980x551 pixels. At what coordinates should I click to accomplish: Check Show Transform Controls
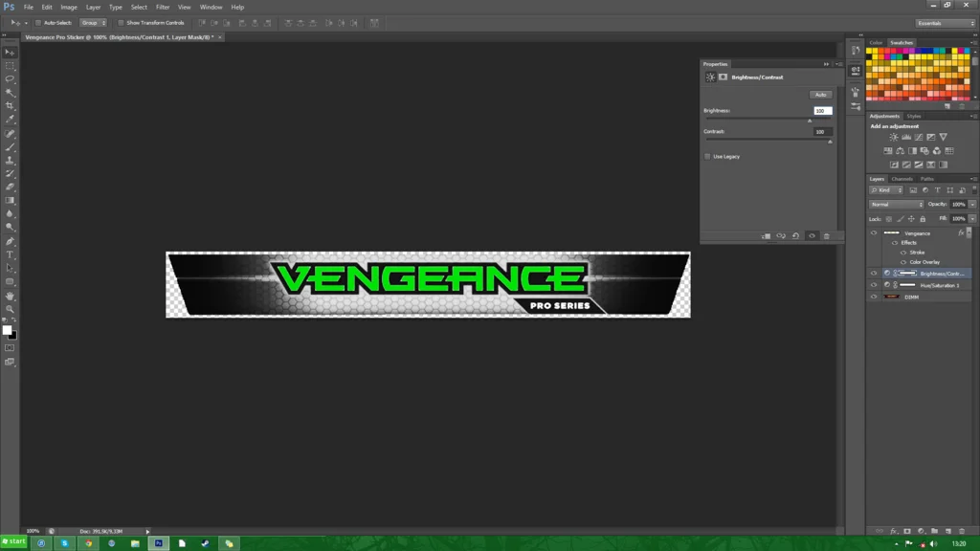(121, 23)
